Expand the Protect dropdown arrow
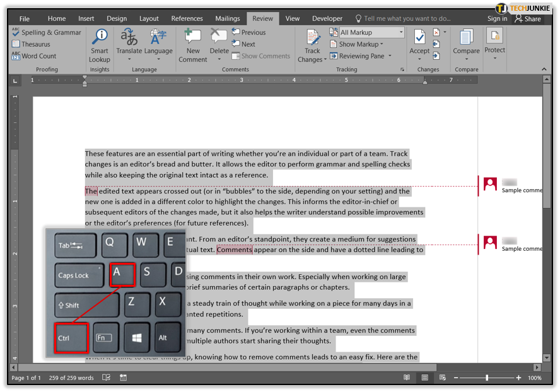The image size is (560, 392). tap(495, 58)
